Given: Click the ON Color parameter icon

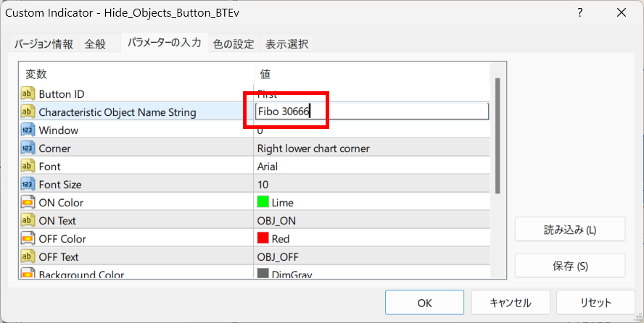Looking at the screenshot, I should [x=28, y=203].
